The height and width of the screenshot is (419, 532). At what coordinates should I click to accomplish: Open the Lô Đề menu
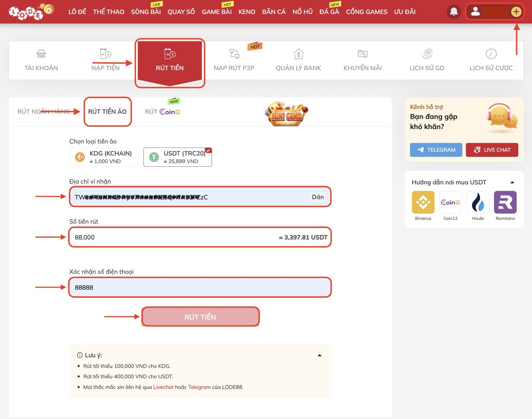pos(77,12)
